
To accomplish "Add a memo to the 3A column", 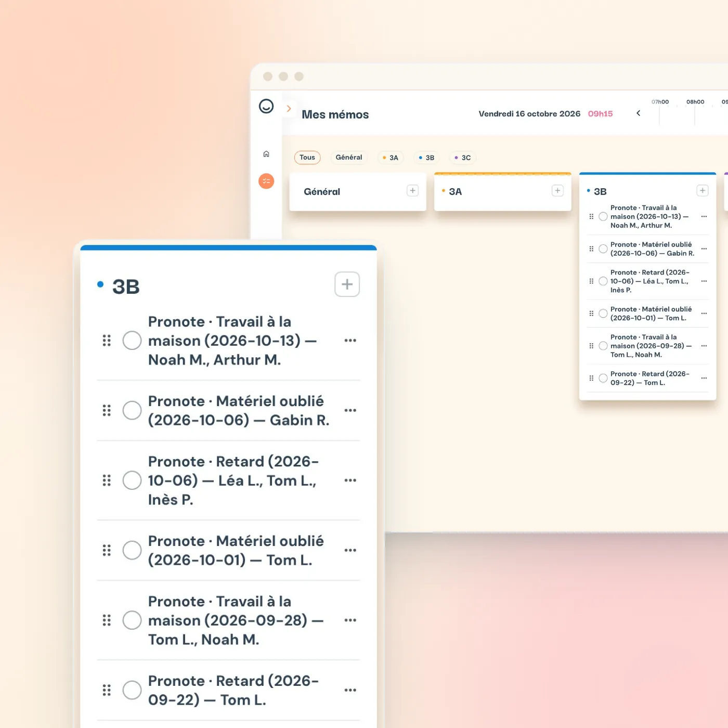I will coord(557,191).
